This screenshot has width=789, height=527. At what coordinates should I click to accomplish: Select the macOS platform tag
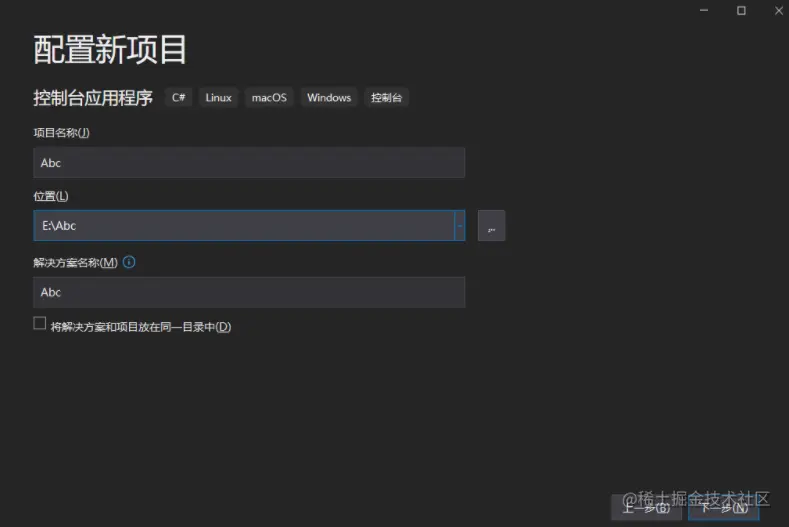coord(269,97)
